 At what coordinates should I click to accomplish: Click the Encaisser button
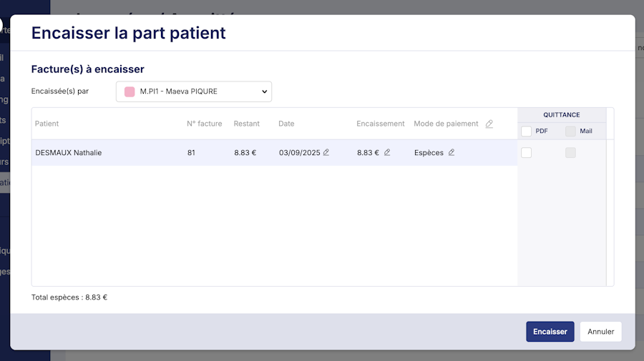550,332
